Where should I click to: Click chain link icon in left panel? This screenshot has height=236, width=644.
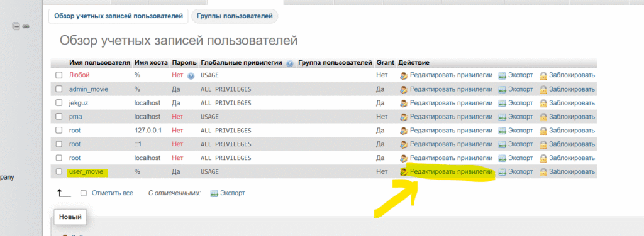click(25, 26)
